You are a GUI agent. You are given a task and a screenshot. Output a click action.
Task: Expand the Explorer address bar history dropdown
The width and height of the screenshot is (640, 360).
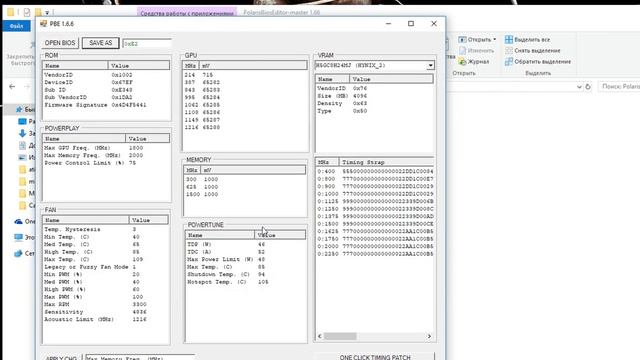(579, 87)
